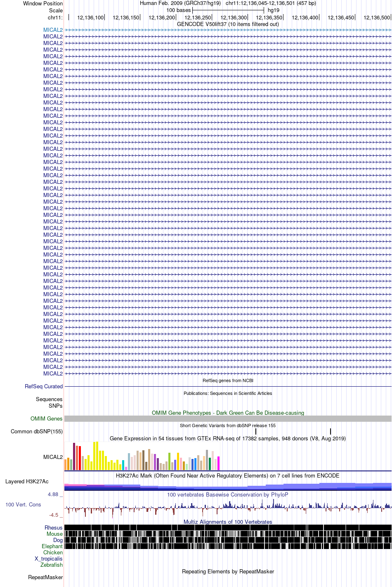Open Multiz Alignments of 100 Vertebrates title
392x587 pixels.
point(228,522)
